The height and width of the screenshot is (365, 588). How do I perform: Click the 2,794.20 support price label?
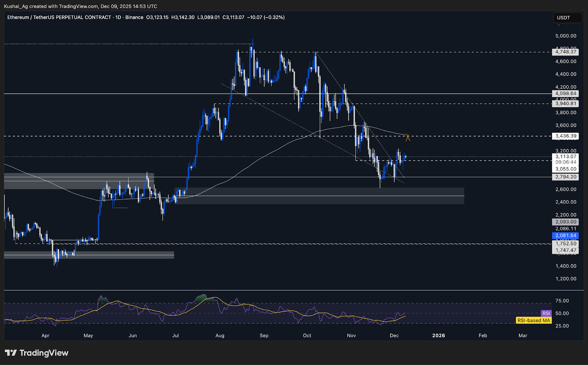566,177
